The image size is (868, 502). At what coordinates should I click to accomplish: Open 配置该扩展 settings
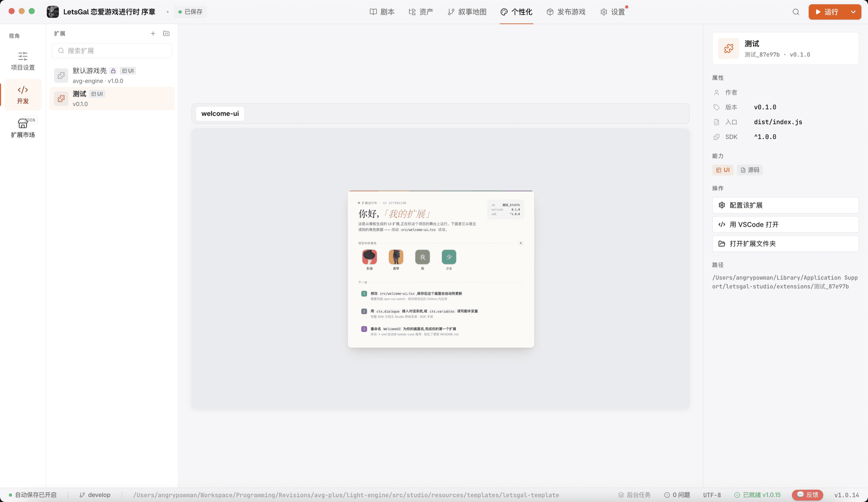[785, 205]
